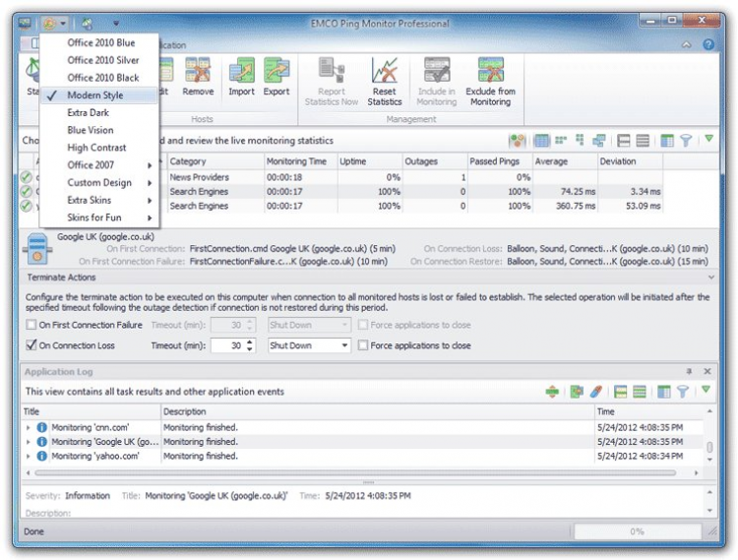
Task: Open the column chooser in hosts toolbar
Action: click(667, 140)
